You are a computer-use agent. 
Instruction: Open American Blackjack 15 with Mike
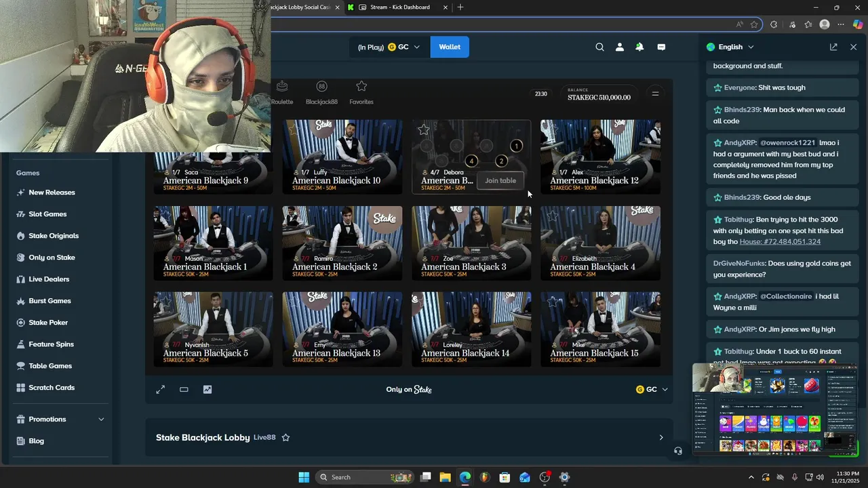(600, 329)
